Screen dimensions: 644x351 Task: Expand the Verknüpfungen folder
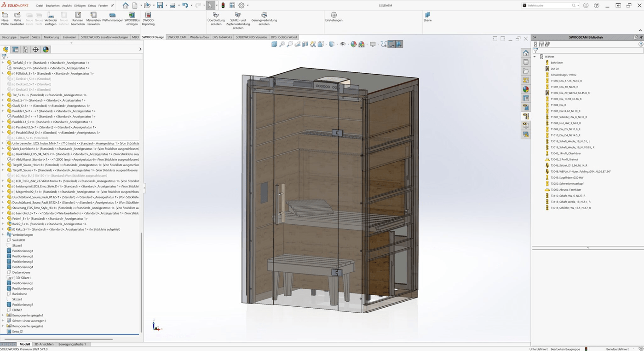4,234
